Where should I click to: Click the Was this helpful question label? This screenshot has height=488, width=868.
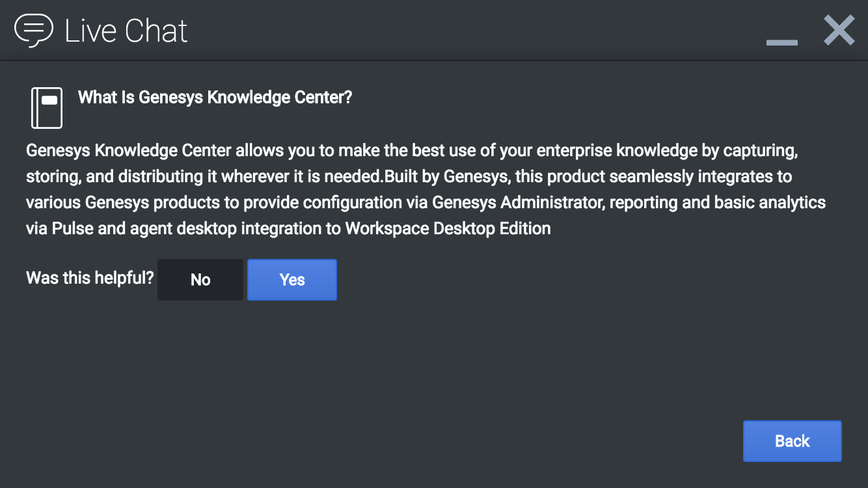tap(90, 278)
